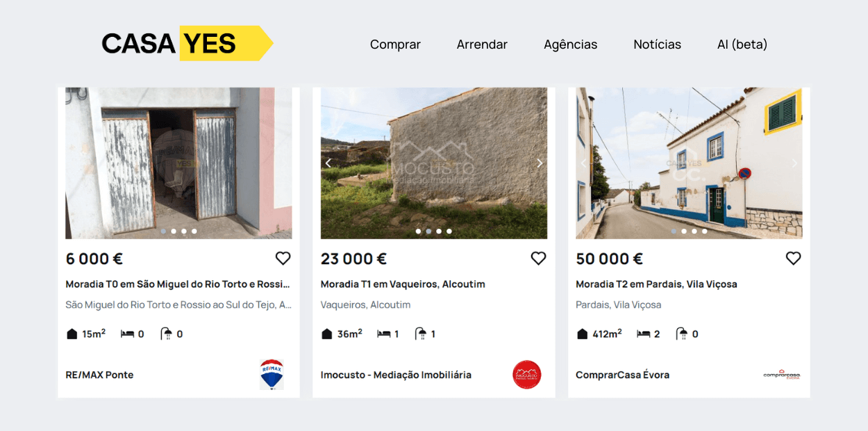Open the Comprar menu
Screen dimensions: 868x431
point(395,44)
